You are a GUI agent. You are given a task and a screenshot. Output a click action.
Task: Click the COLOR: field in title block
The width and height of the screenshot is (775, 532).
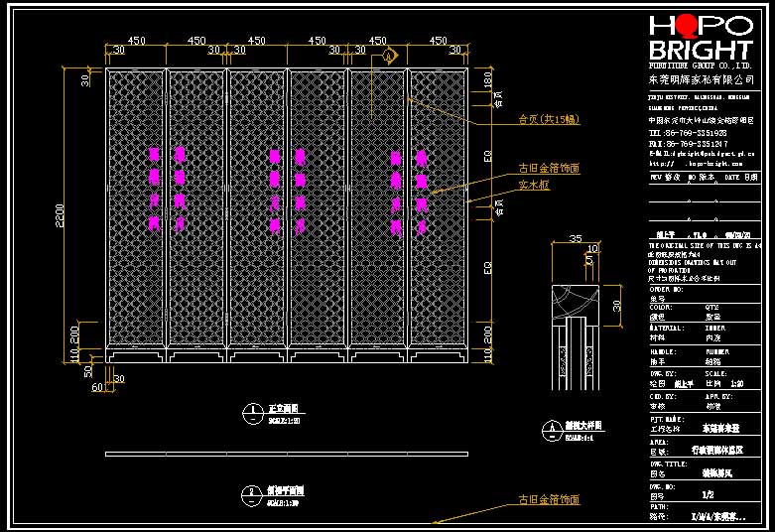point(661,308)
